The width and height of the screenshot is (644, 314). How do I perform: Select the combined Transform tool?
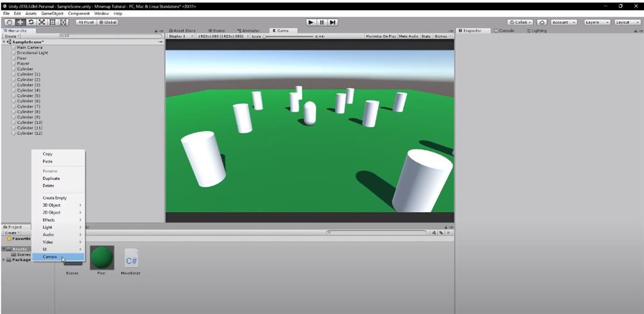63,22
